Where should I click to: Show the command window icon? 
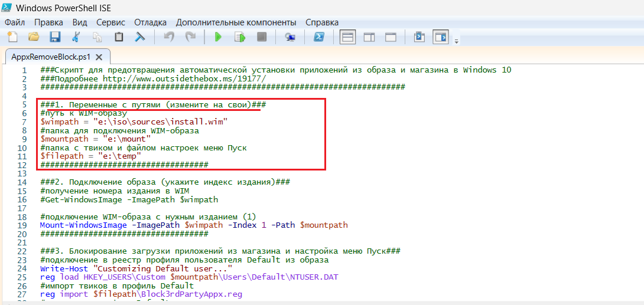(419, 37)
